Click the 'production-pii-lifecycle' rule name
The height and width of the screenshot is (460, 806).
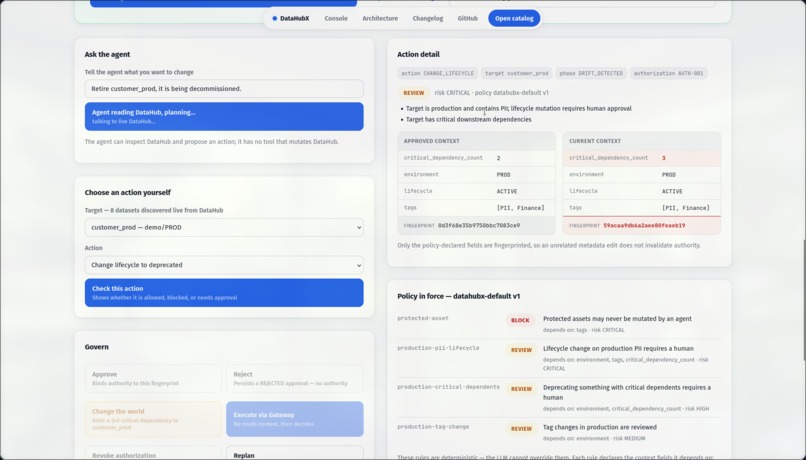tap(438, 348)
